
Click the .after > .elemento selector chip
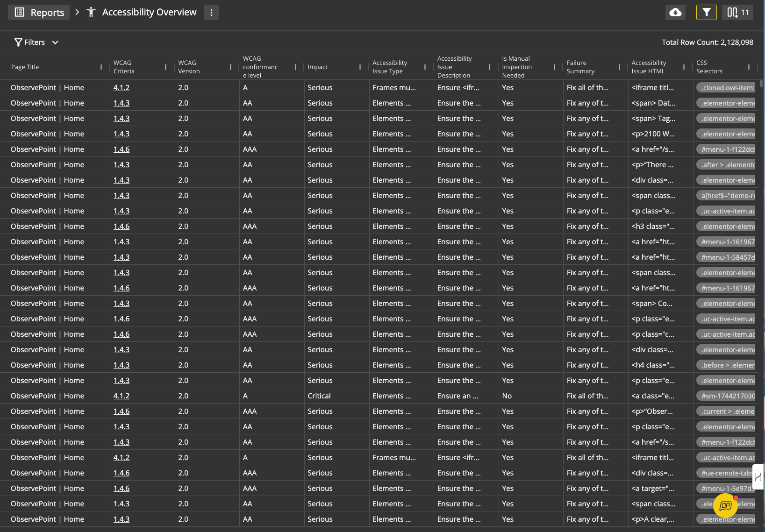pyautogui.click(x=726, y=165)
